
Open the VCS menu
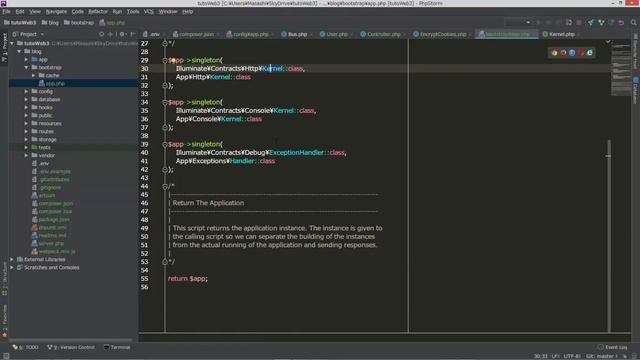(149, 11)
